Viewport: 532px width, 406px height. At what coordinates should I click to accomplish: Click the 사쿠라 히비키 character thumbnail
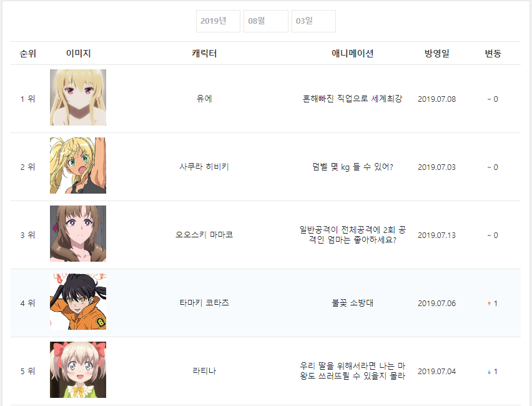pyautogui.click(x=78, y=166)
